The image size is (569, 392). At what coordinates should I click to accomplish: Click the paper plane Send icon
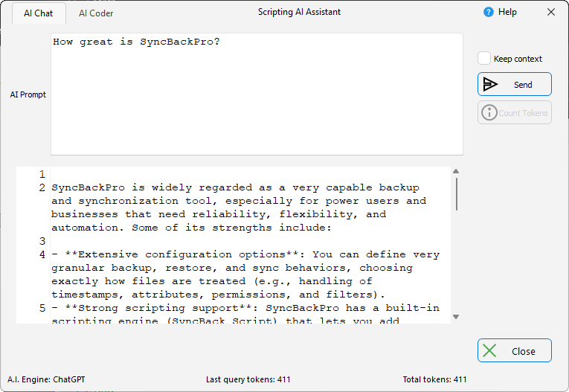tap(490, 84)
